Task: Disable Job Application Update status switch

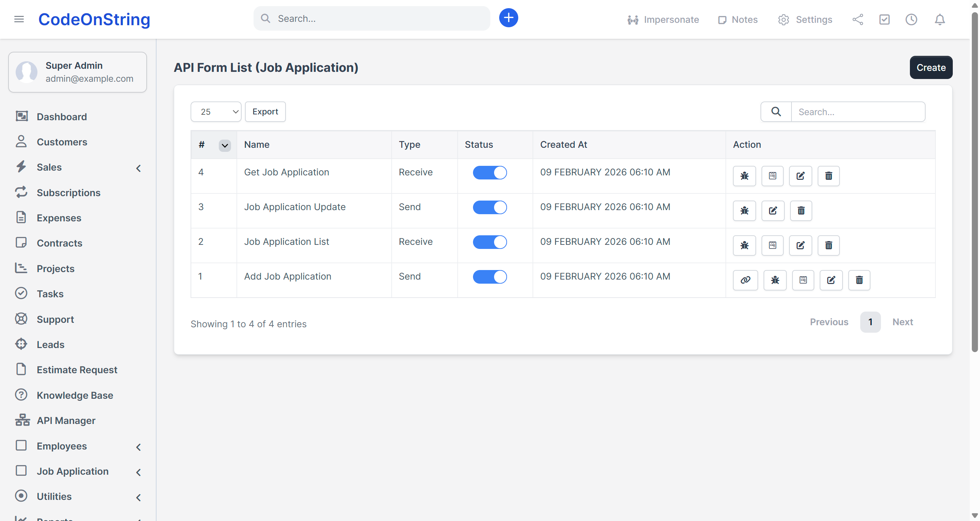Action: 490,207
